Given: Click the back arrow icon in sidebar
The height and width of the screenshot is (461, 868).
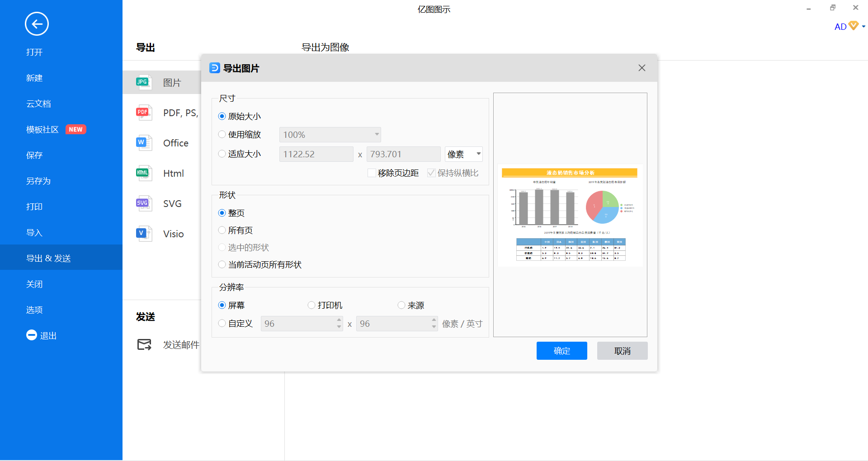Looking at the screenshot, I should pyautogui.click(x=37, y=24).
